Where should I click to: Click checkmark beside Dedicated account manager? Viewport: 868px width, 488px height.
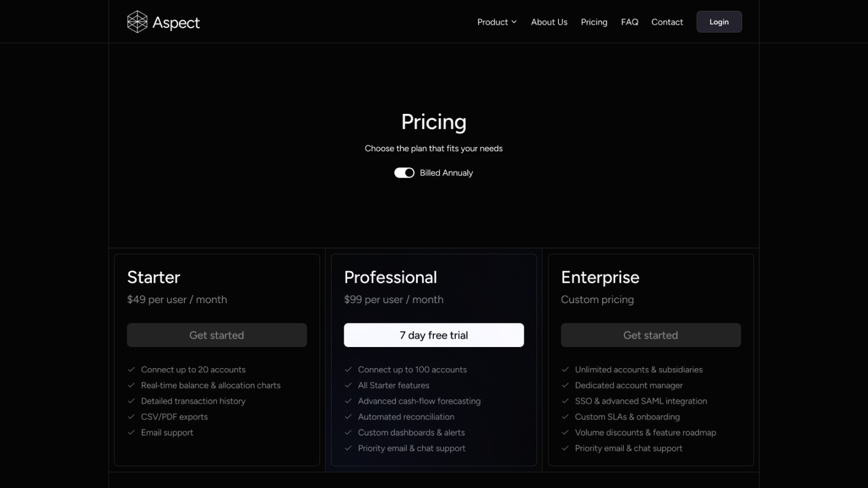(x=565, y=386)
